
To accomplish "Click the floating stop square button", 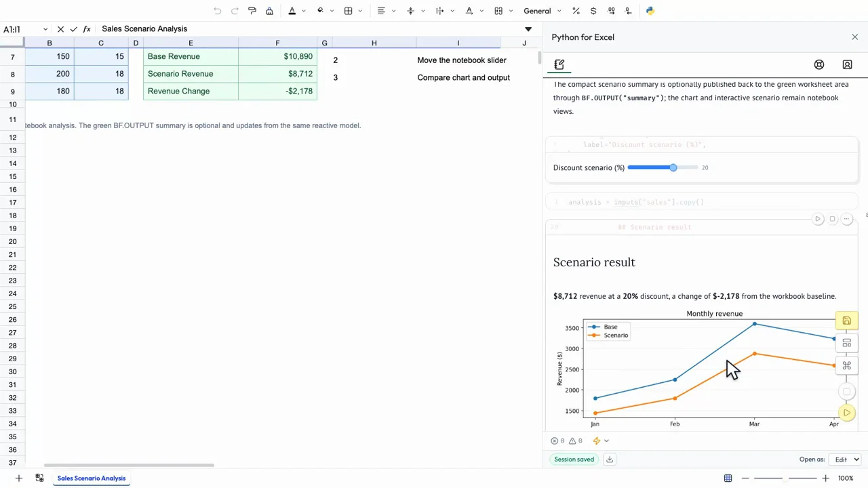I will [x=846, y=391].
